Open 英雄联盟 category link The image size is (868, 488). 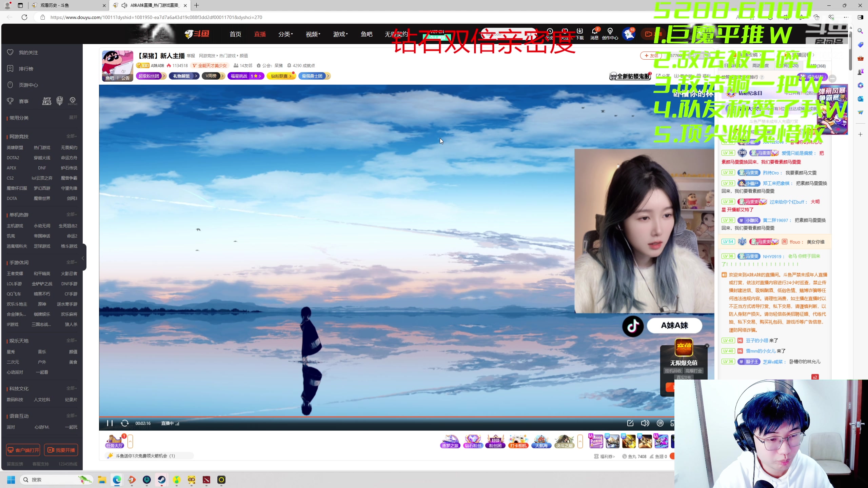point(15,148)
